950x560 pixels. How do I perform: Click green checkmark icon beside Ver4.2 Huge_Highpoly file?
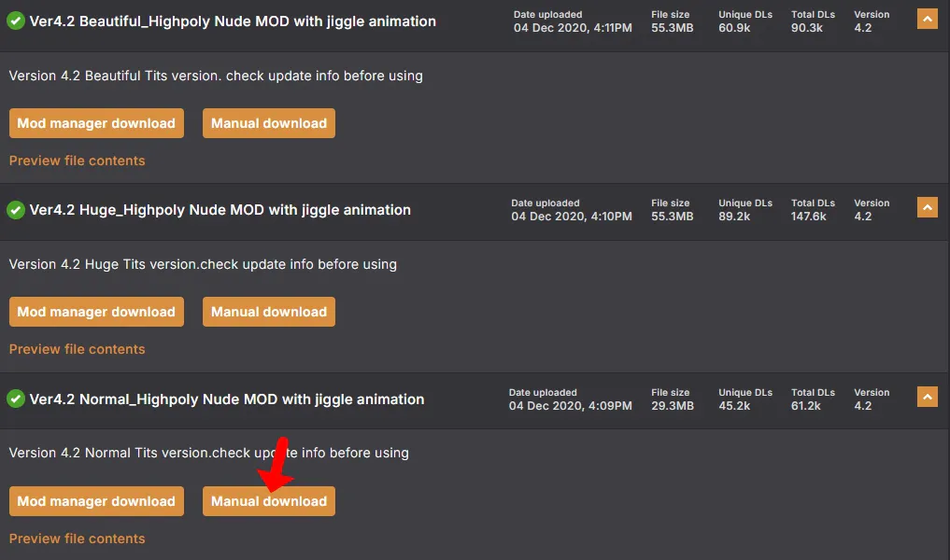(x=16, y=210)
